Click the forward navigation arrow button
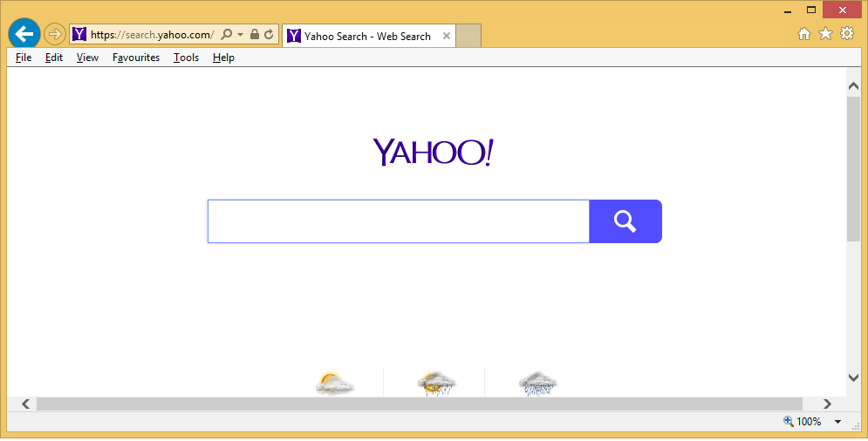Viewport: 868px width, 441px height. coord(54,34)
